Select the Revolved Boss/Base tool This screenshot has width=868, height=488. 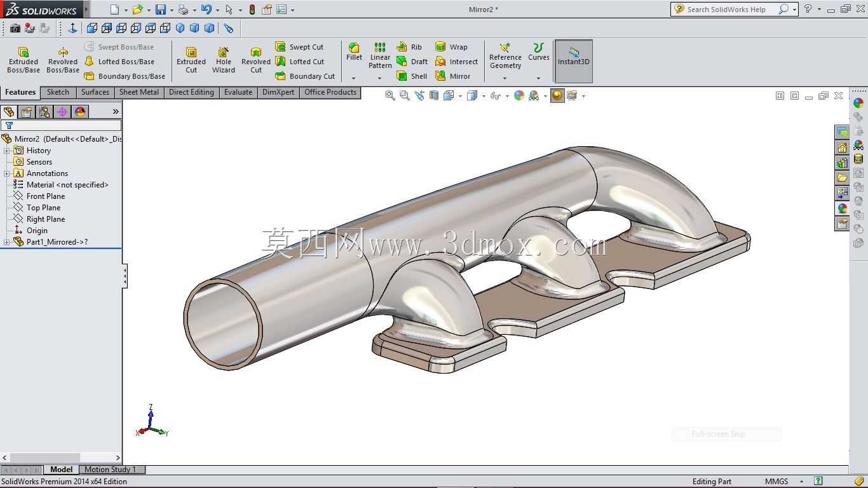point(63,60)
